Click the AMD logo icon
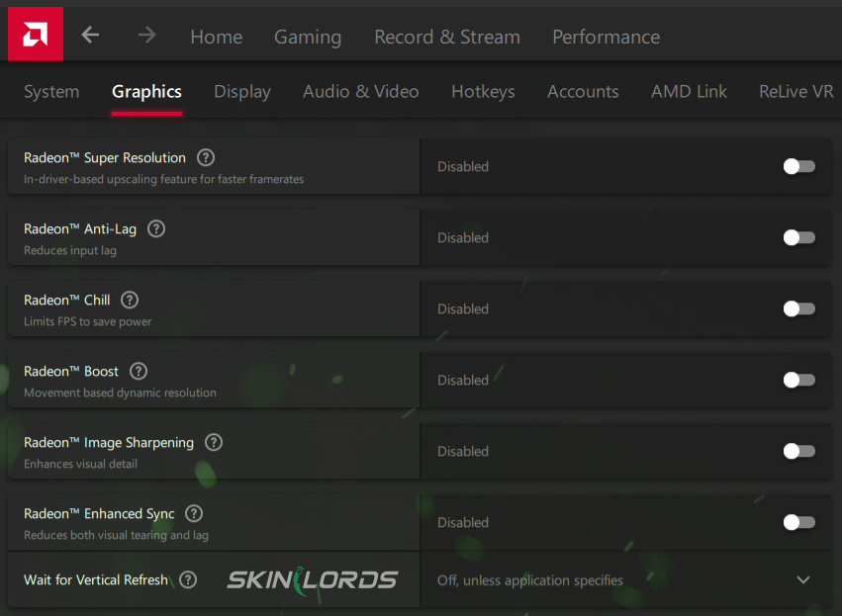The image size is (842, 616). tap(36, 35)
